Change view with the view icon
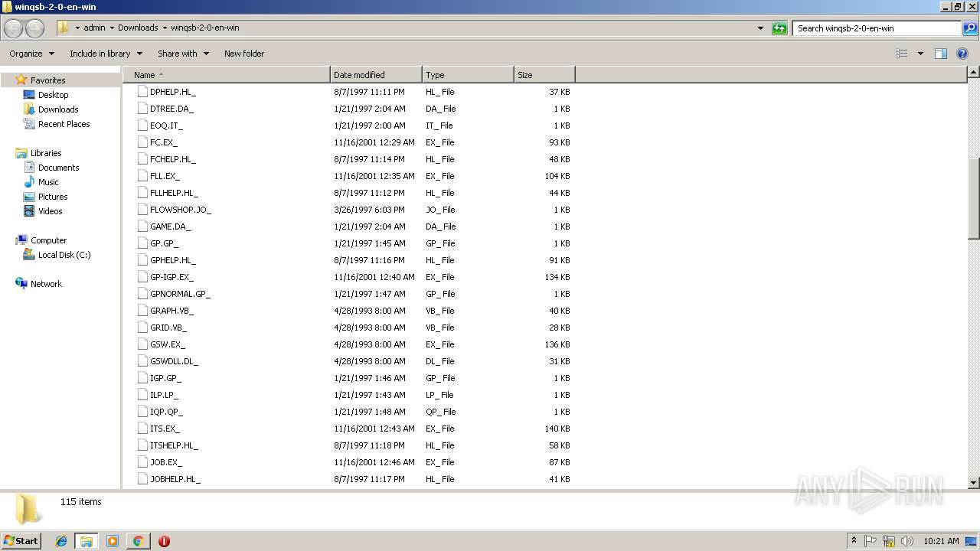This screenshot has width=980, height=551. pos(902,54)
